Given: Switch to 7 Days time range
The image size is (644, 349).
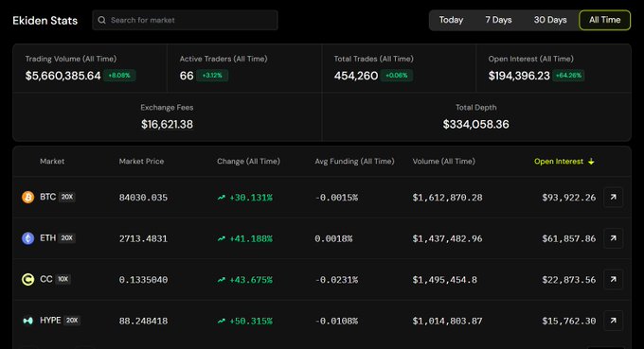Looking at the screenshot, I should click(498, 20).
